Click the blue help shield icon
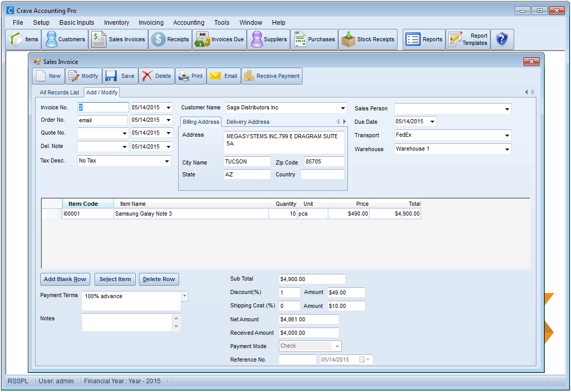Image resolution: width=571 pixels, height=392 pixels. tap(502, 39)
